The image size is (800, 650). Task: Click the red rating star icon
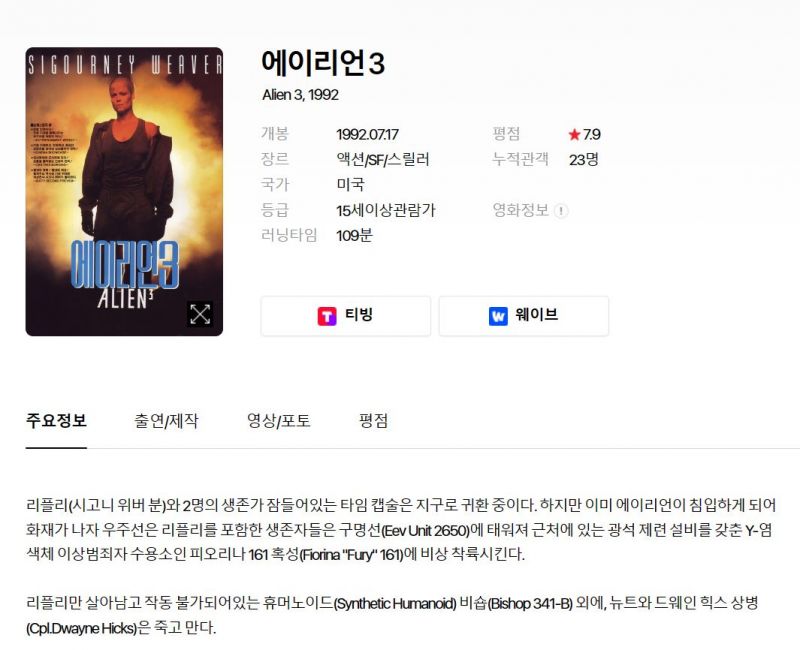pyautogui.click(x=574, y=134)
